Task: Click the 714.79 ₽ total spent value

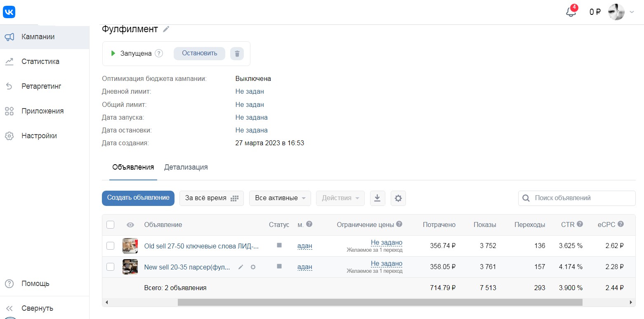Action: pyautogui.click(x=442, y=288)
